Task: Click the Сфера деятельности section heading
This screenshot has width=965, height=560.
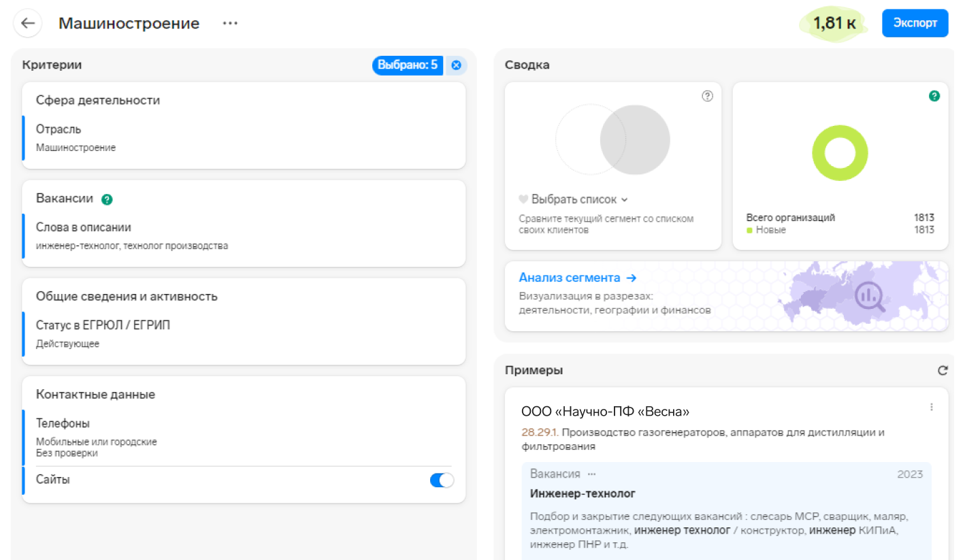Action: [x=98, y=100]
